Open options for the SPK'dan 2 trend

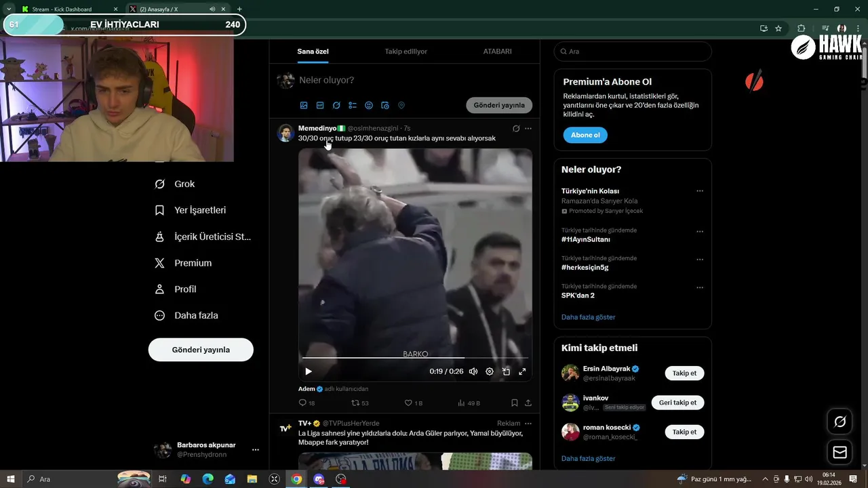tap(700, 287)
